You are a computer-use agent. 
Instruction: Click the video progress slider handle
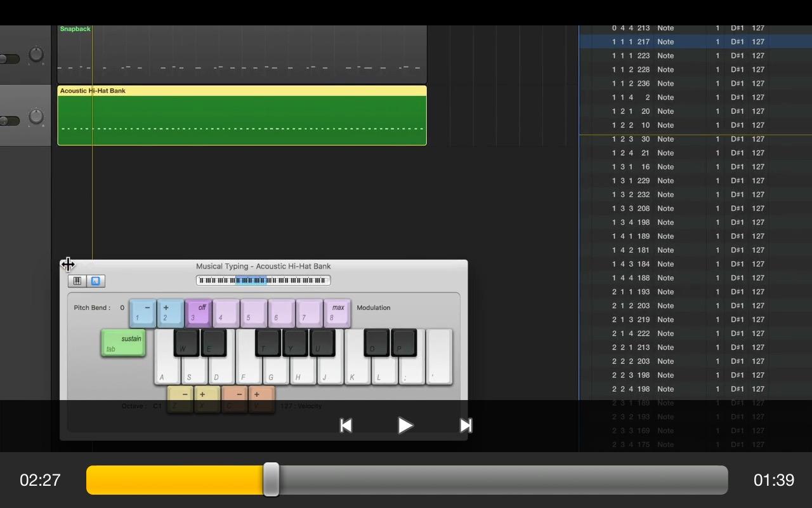tap(271, 479)
